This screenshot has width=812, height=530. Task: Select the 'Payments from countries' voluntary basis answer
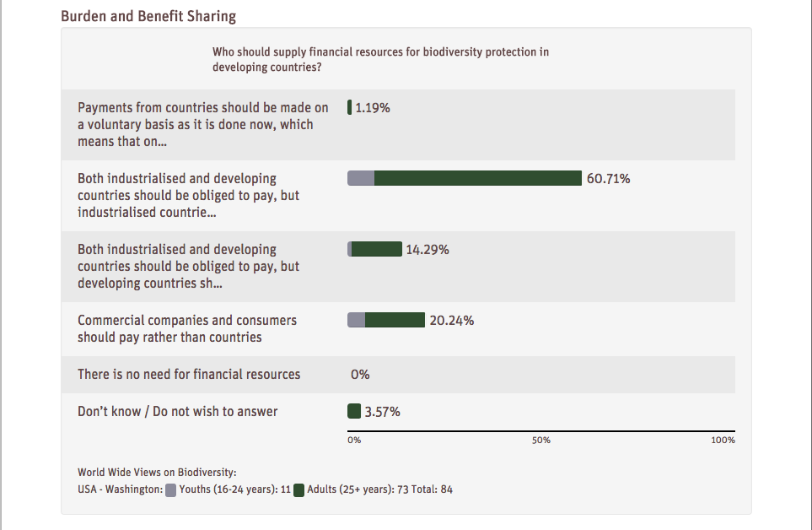click(x=203, y=124)
